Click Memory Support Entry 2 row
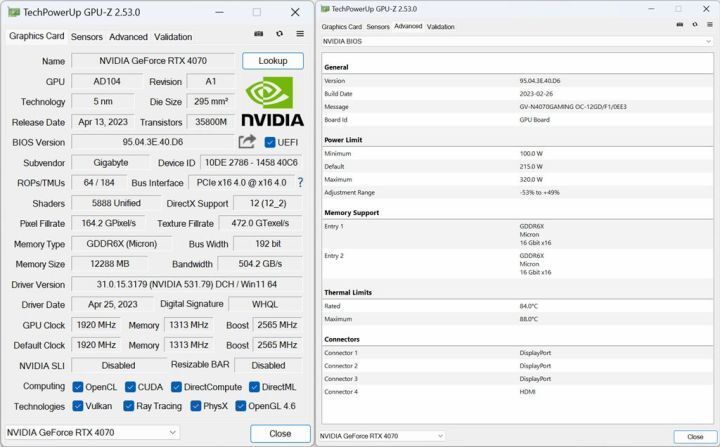Screen dimensions: 720x447 [x=518, y=264]
